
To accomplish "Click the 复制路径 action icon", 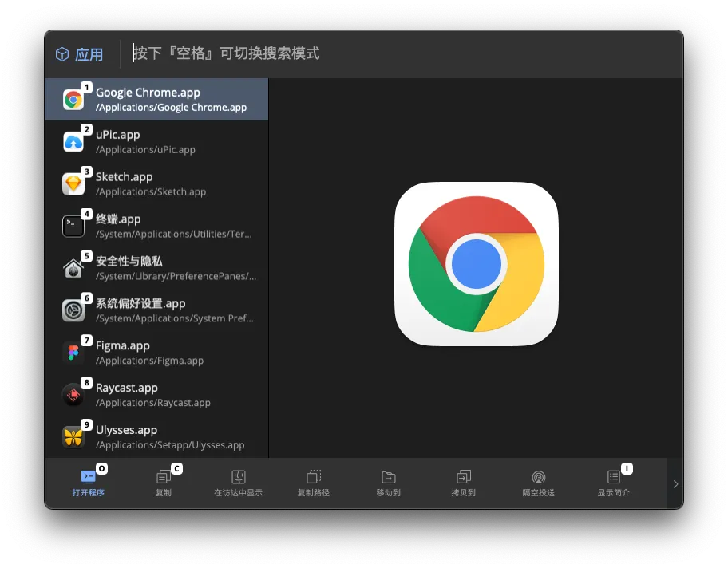I will click(314, 476).
